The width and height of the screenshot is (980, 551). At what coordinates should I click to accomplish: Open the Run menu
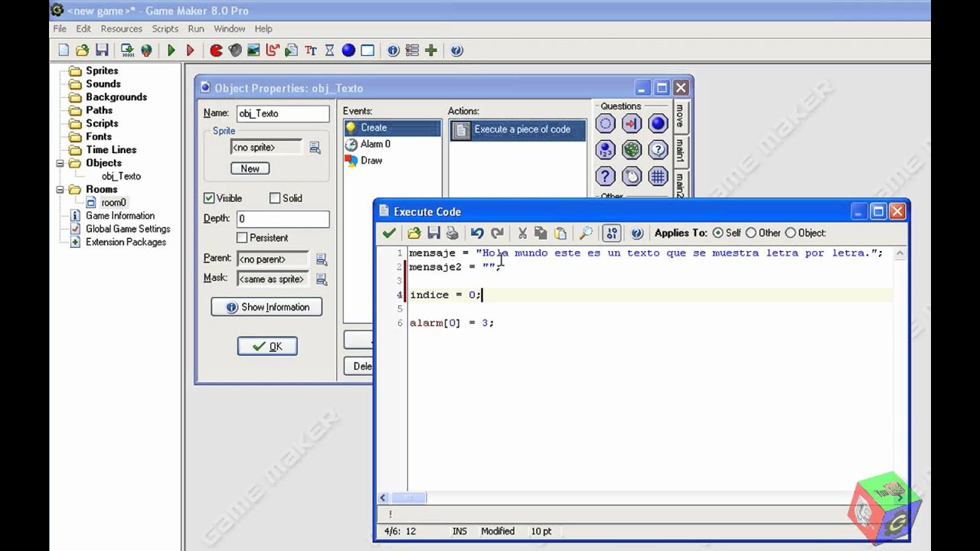pos(196,29)
